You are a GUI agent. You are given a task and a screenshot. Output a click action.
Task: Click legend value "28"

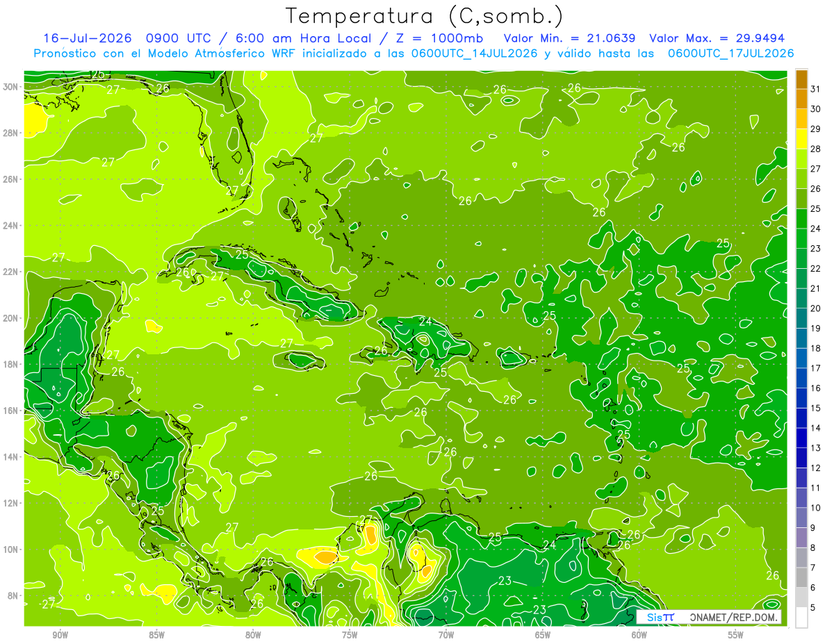point(815,149)
